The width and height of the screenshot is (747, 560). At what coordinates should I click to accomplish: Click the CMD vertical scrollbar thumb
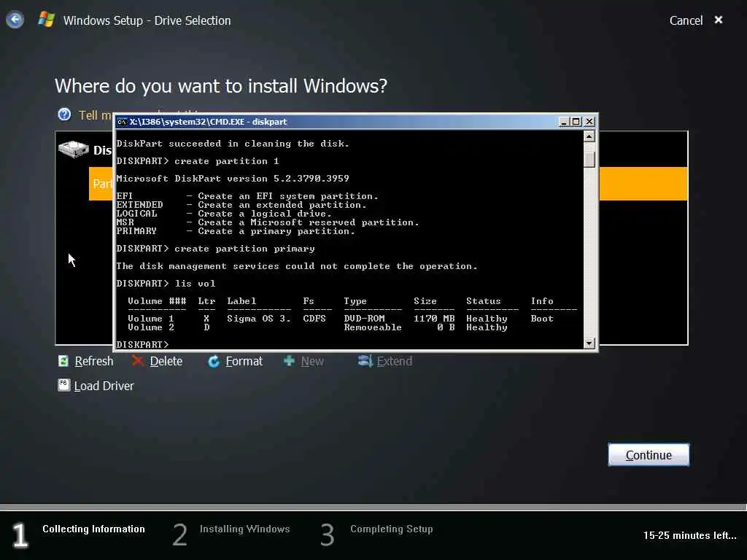click(589, 160)
